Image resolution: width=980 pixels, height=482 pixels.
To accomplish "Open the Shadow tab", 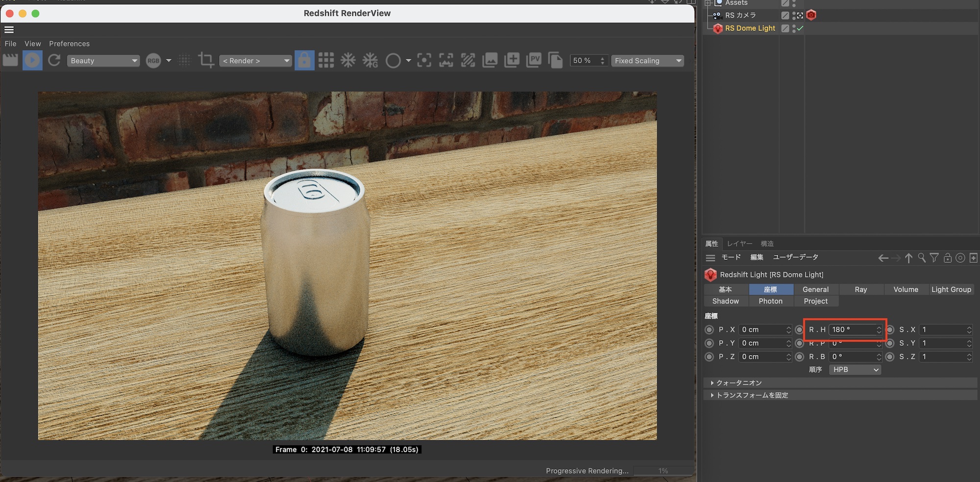I will (725, 302).
